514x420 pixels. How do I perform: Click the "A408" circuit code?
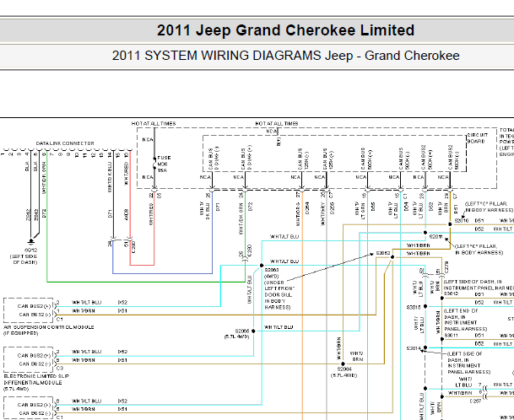[x=127, y=214]
